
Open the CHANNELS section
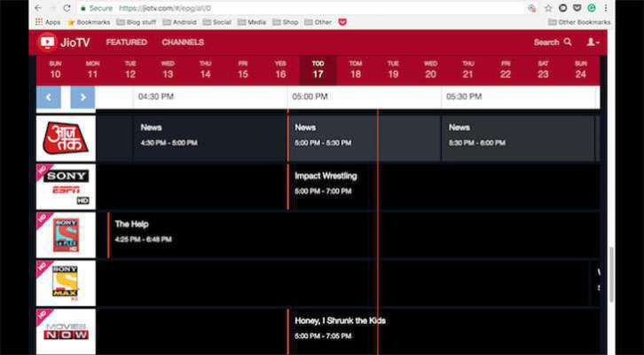[183, 42]
